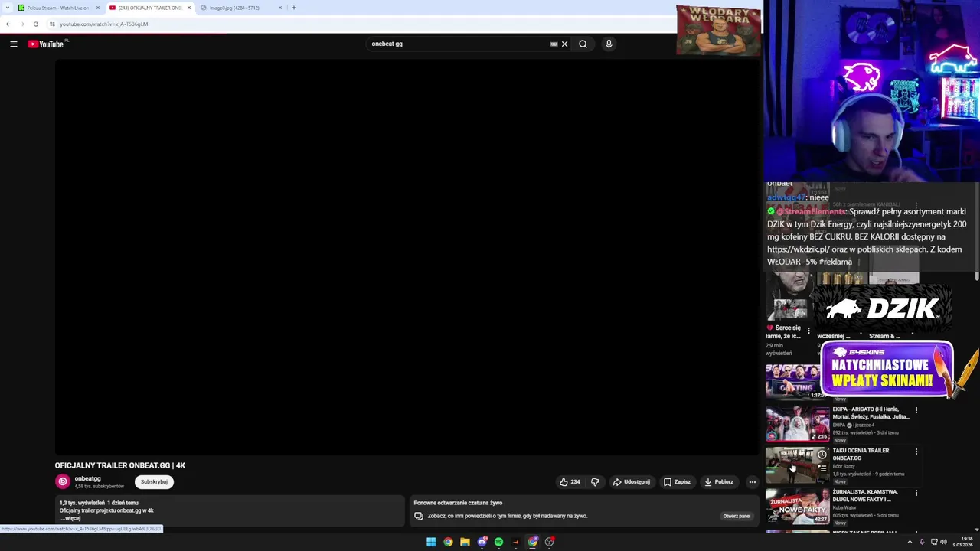Reload the page in browser
980x551 pixels.
tap(35, 24)
